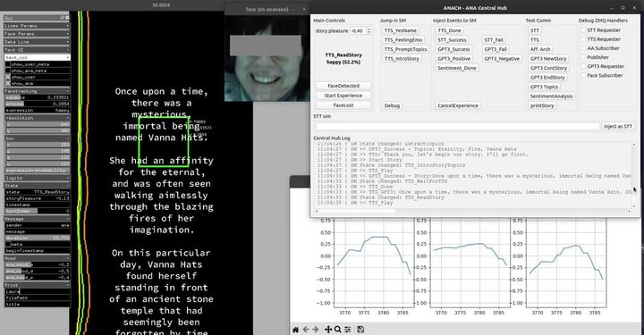Collapse the Message group

pyautogui.click(x=37, y=219)
